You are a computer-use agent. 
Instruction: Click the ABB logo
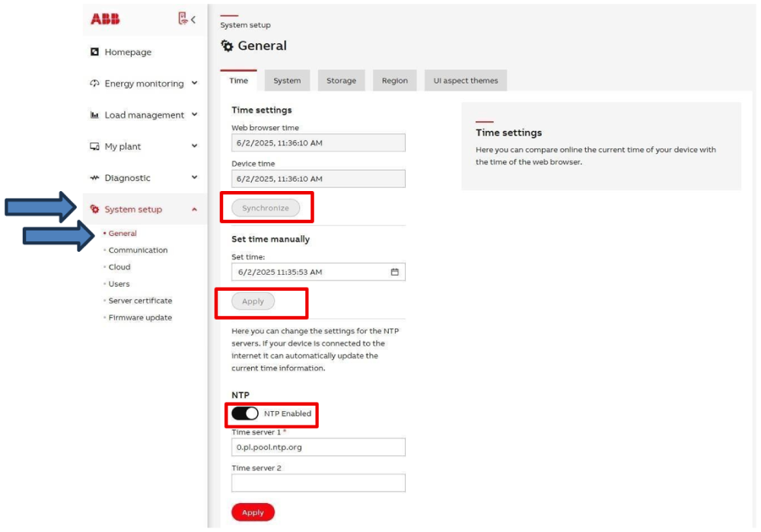(x=105, y=19)
